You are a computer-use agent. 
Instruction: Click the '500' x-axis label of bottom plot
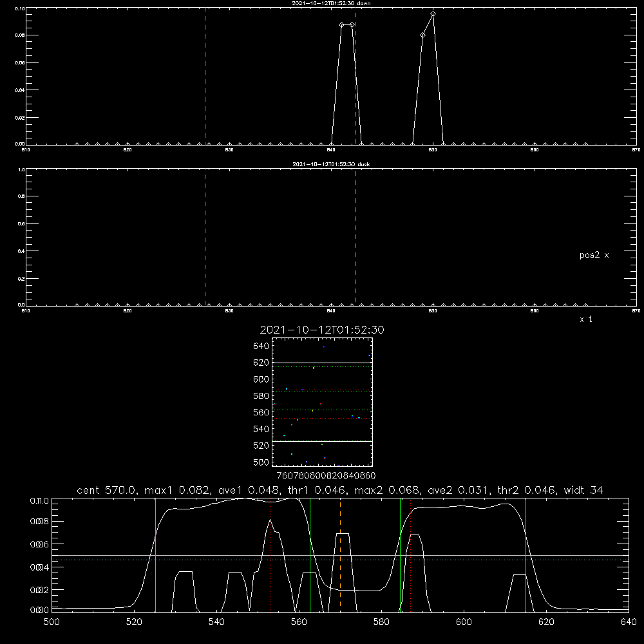click(x=52, y=622)
